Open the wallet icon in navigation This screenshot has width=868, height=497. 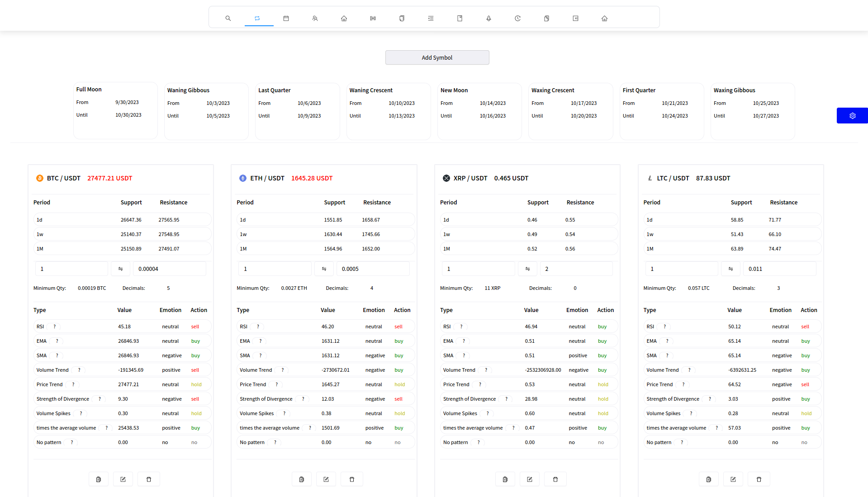575,19
